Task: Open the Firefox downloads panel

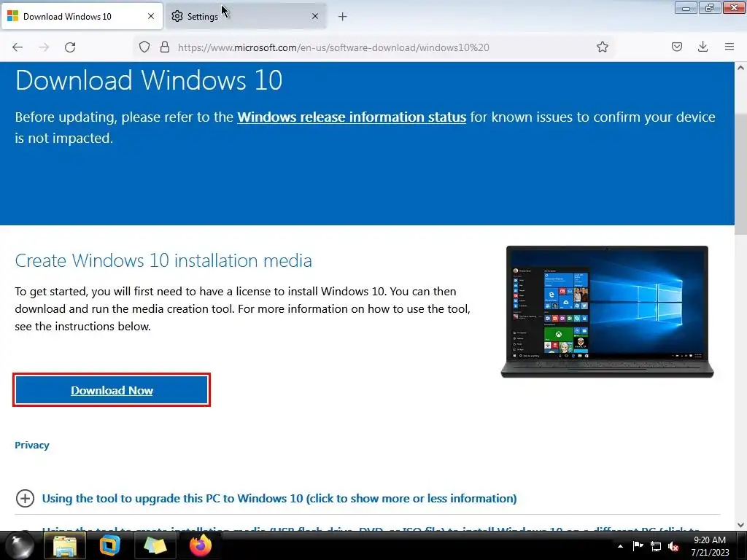Action: tap(703, 47)
